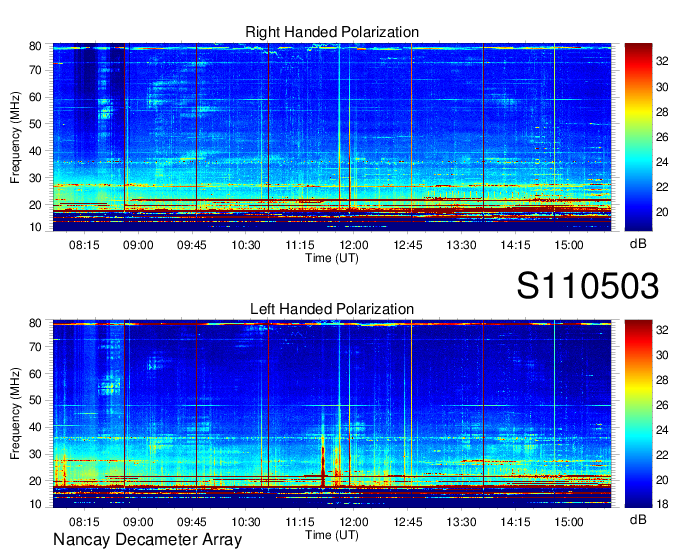Click the color scale bar of the left-handed plot

(x=638, y=414)
